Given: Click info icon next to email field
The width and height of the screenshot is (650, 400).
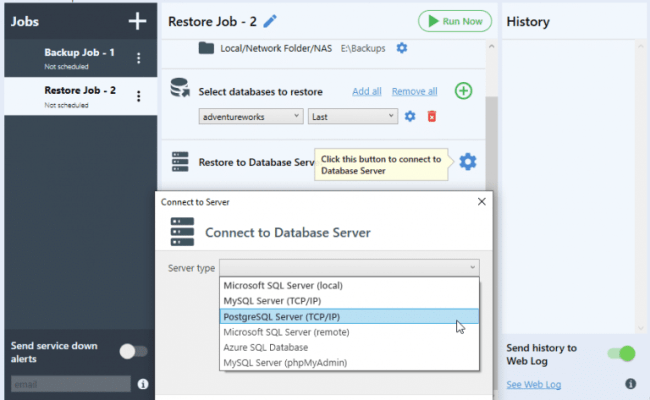Looking at the screenshot, I should click(143, 384).
